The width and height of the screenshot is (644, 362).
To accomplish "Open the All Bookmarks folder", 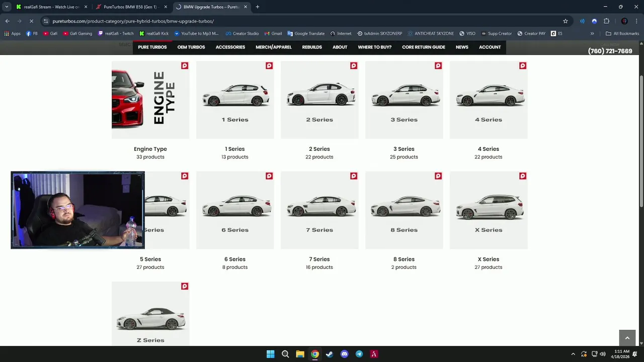I will (622, 34).
